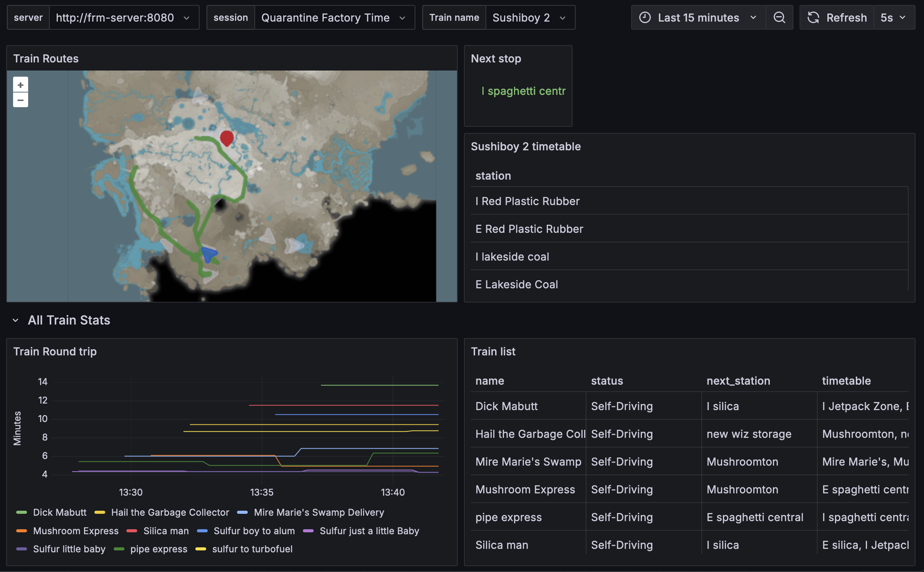Sort Train list by status column header

pos(607,381)
